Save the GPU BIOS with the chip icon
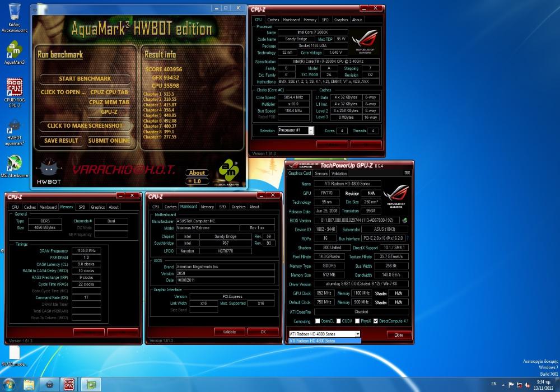The width and height of the screenshot is (560, 392). pyautogui.click(x=405, y=220)
